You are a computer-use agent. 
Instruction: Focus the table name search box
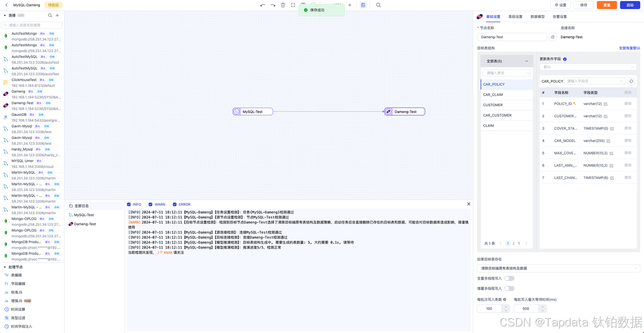pyautogui.click(x=507, y=73)
